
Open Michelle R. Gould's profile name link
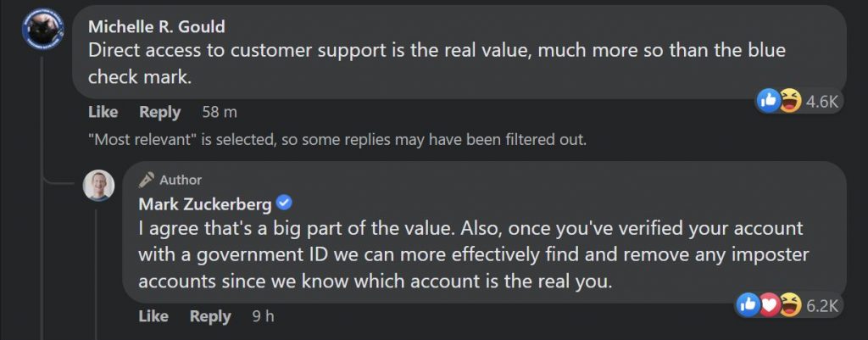(156, 28)
